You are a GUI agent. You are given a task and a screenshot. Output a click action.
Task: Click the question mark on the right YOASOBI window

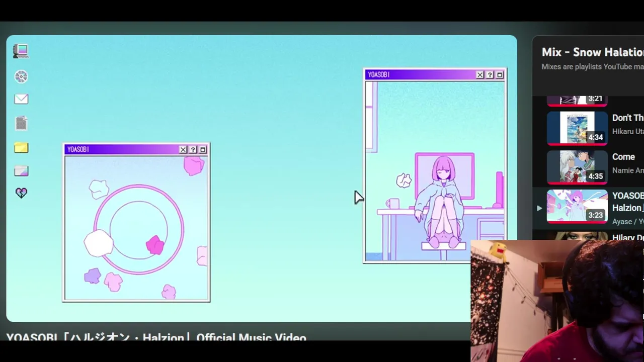(x=490, y=74)
